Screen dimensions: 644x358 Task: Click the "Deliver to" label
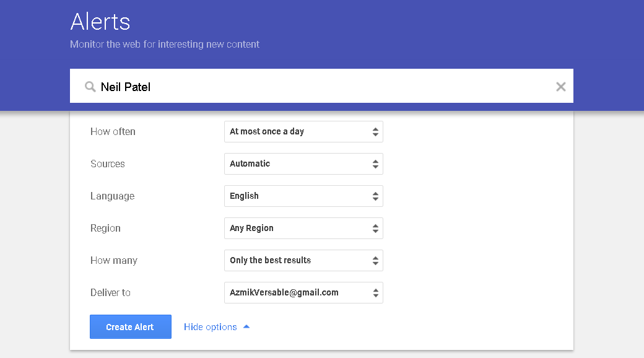[x=110, y=292]
